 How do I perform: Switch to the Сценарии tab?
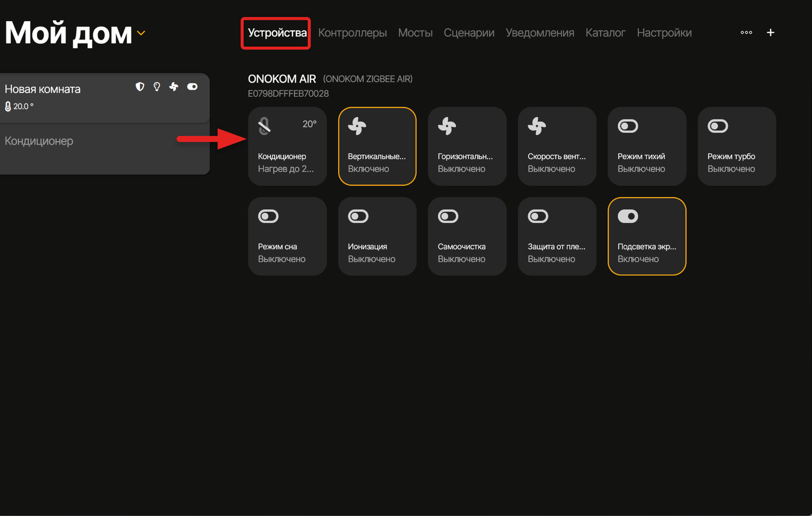coord(469,33)
